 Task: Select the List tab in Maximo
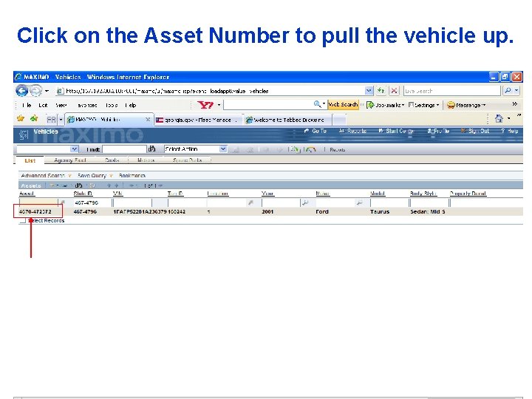click(30, 160)
